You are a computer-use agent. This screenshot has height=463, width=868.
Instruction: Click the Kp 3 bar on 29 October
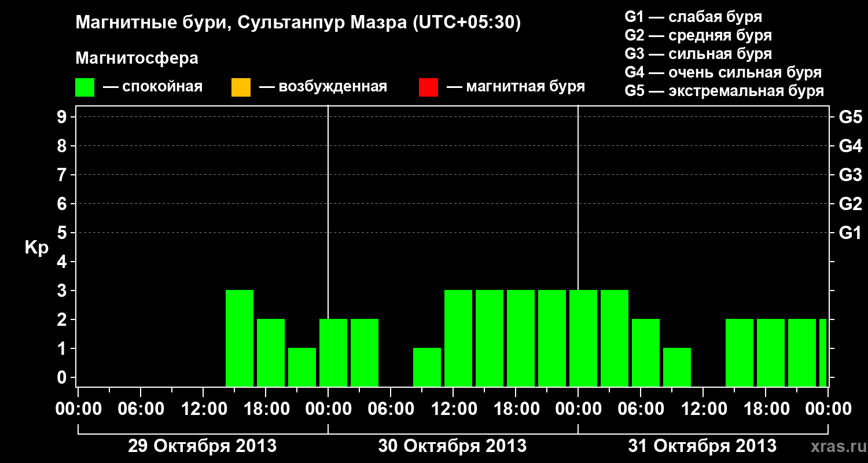click(240, 338)
